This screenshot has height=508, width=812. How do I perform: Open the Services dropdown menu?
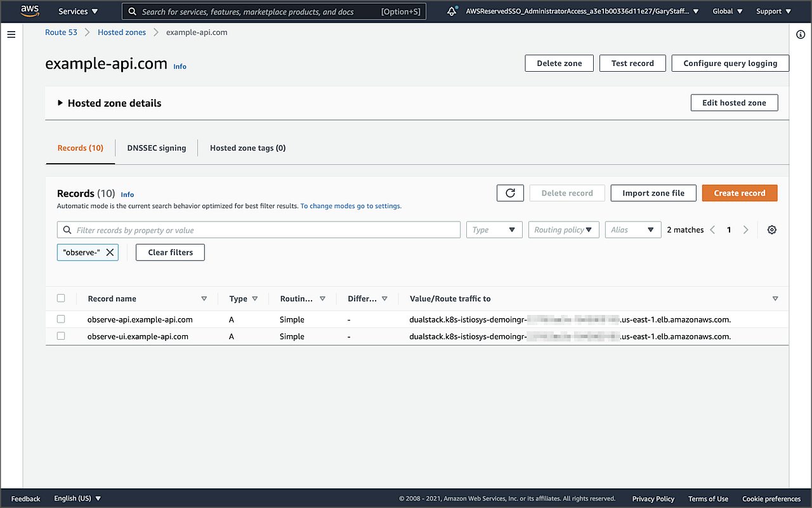(78, 11)
